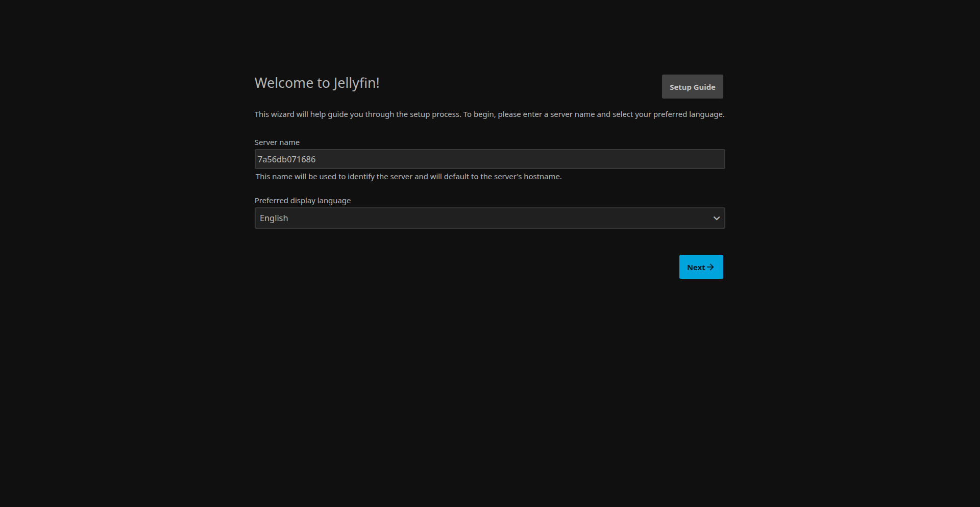This screenshot has width=980, height=507.
Task: Click the right arrow icon beside Next
Action: (710, 267)
